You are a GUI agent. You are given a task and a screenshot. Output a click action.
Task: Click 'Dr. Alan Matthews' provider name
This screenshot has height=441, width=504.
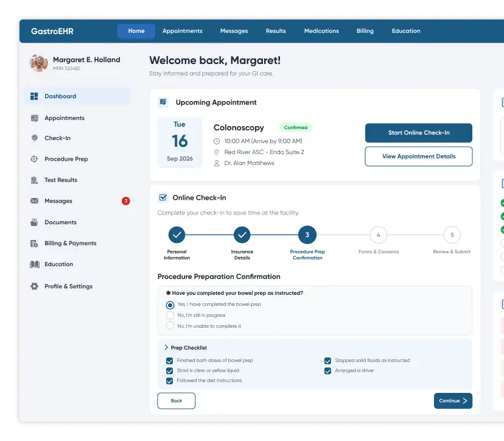click(250, 163)
